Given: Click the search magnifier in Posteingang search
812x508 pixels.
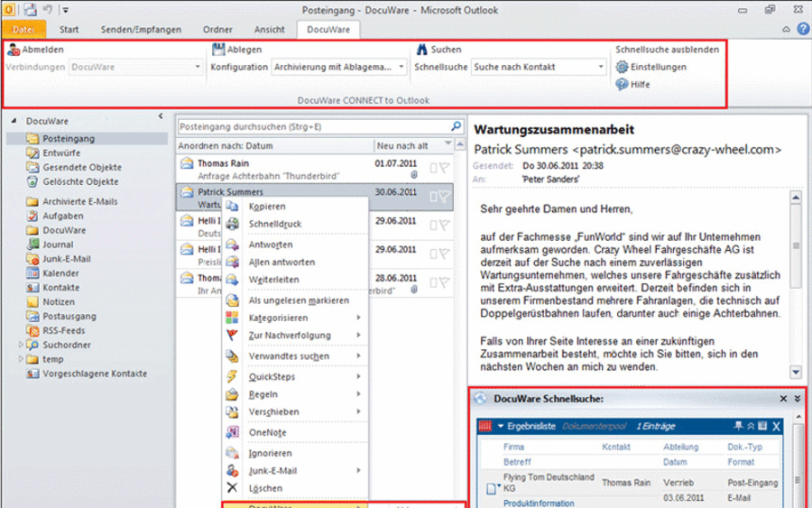Looking at the screenshot, I should pos(456,126).
